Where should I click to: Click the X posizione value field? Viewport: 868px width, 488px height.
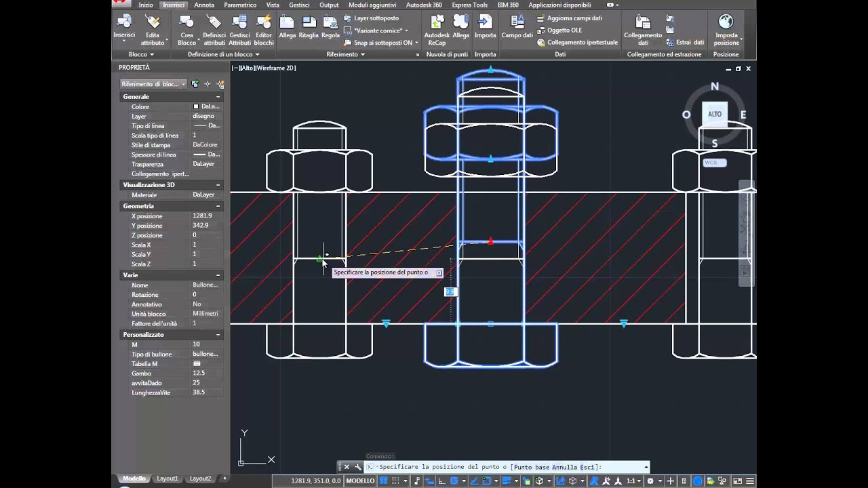pyautogui.click(x=207, y=216)
